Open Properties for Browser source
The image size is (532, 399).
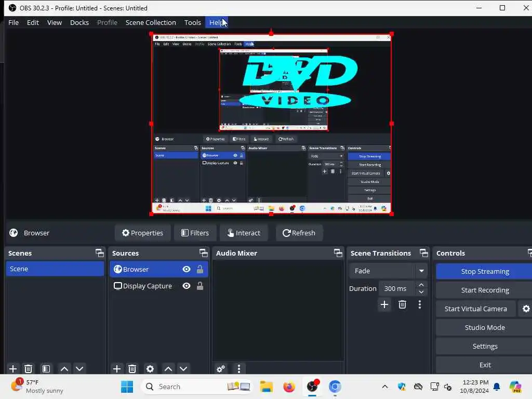point(143,233)
